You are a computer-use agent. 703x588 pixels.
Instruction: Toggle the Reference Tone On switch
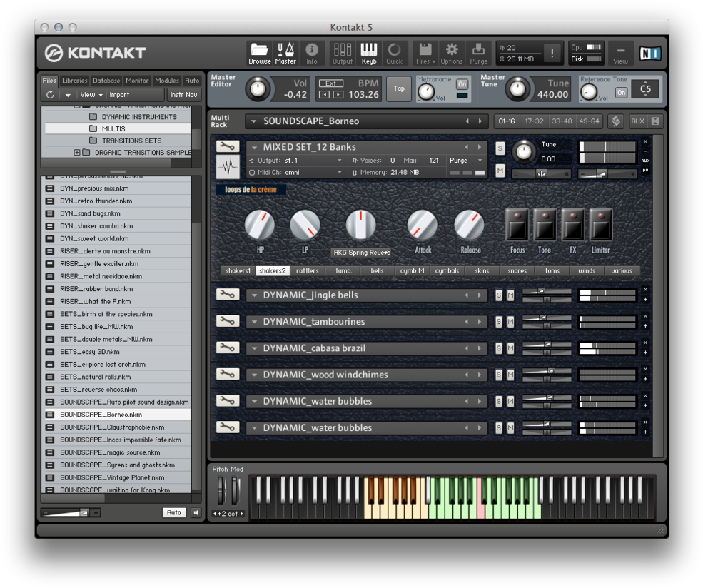[621, 93]
